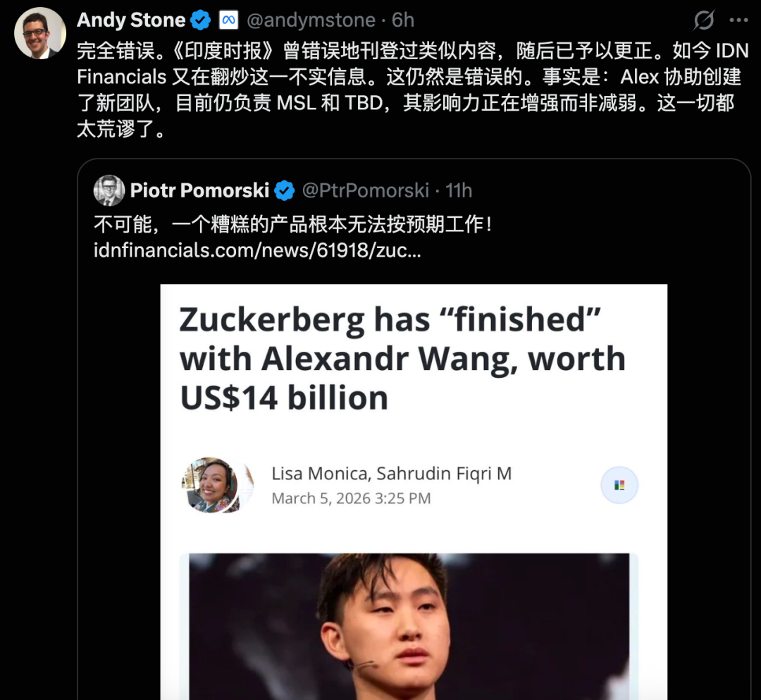The image size is (761, 700).
Task: Open the Grok icon at top right
Action: click(x=703, y=20)
